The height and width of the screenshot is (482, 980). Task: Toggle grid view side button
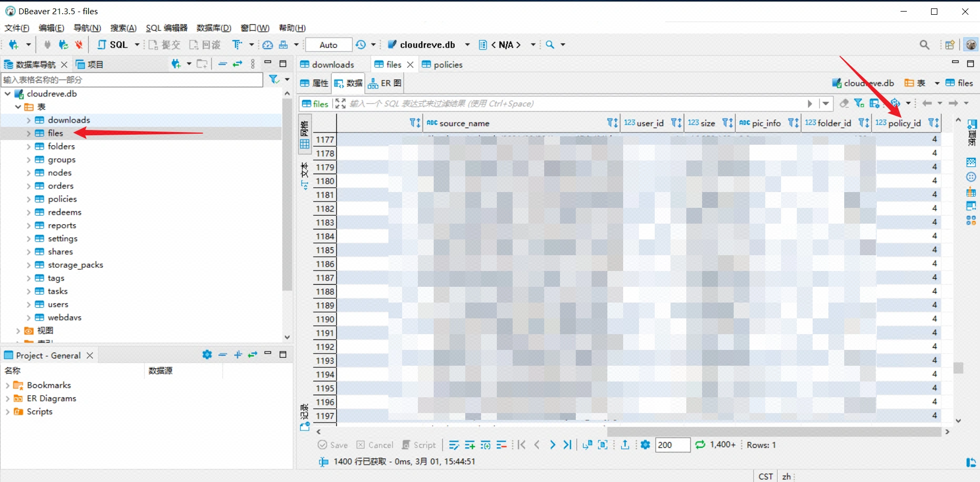click(305, 134)
